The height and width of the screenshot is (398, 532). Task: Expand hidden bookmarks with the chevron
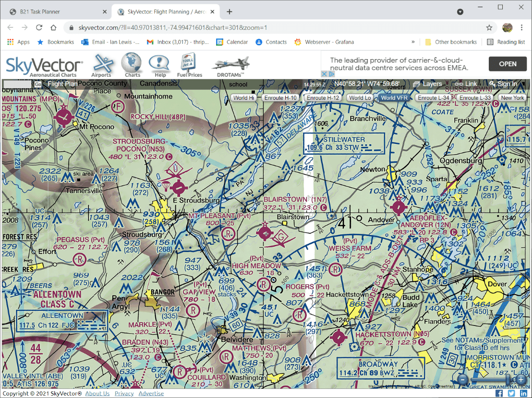pos(413,42)
